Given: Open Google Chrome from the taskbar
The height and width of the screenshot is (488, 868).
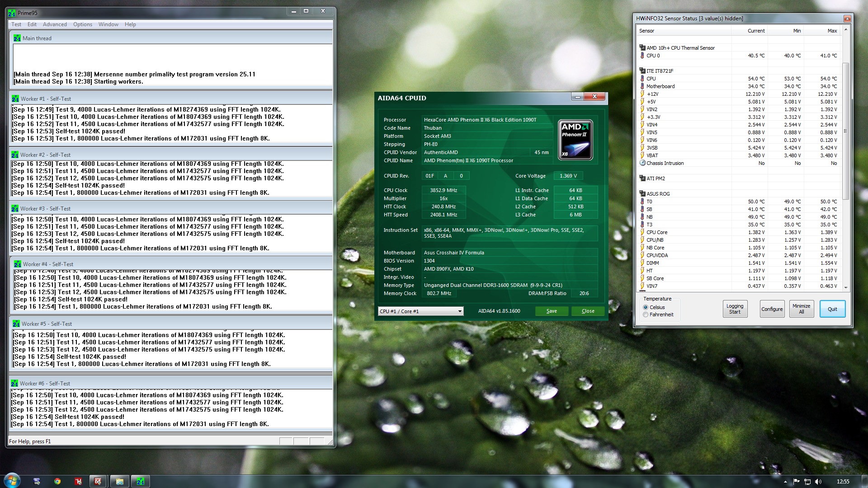Looking at the screenshot, I should click(x=57, y=481).
